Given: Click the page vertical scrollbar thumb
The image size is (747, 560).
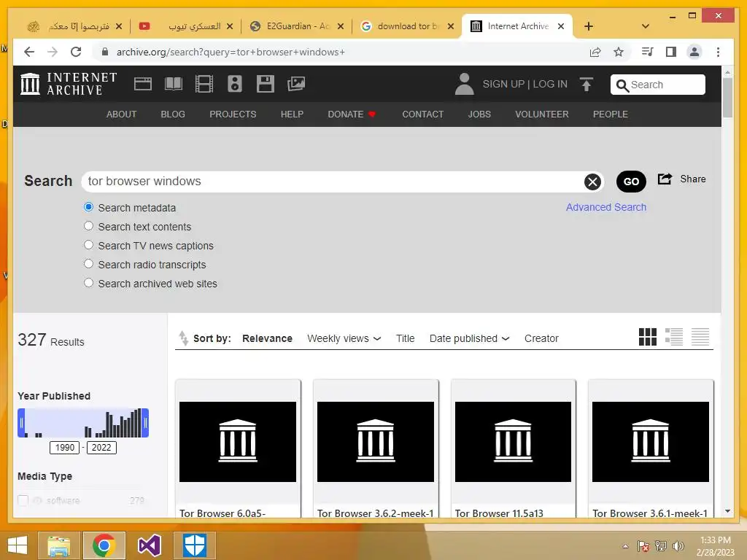Looking at the screenshot, I should (x=727, y=98).
